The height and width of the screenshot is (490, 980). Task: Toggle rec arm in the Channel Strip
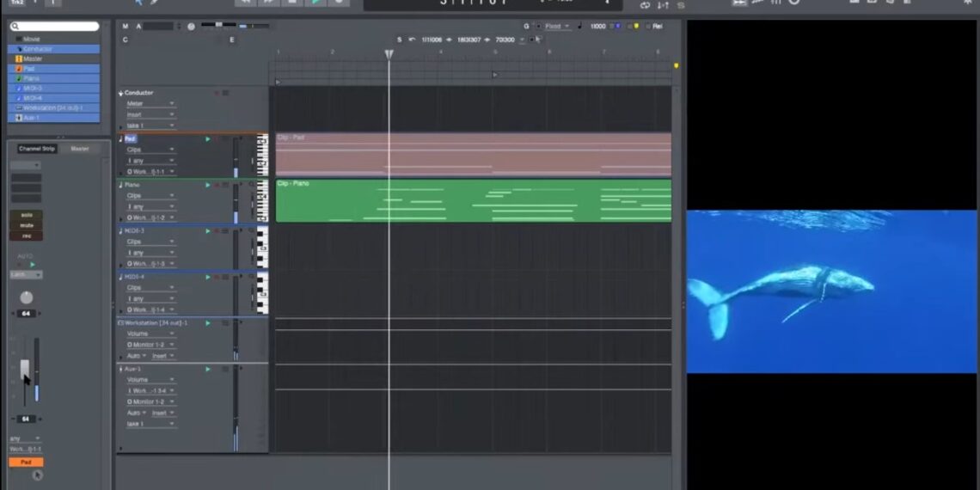click(x=26, y=236)
